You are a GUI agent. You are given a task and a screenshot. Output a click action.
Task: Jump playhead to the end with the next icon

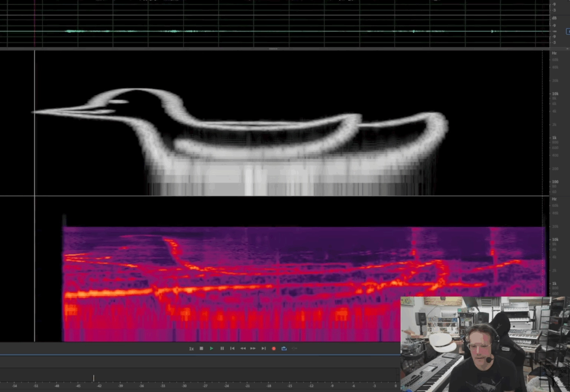pyautogui.click(x=264, y=348)
